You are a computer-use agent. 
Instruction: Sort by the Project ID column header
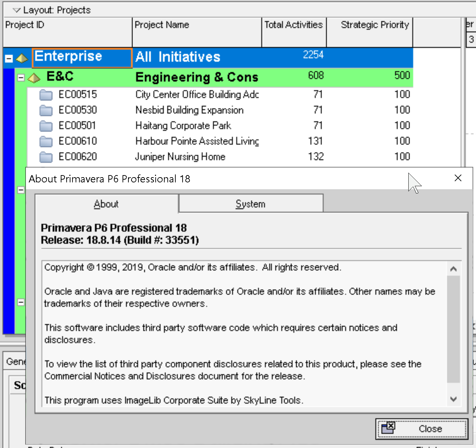(68, 32)
